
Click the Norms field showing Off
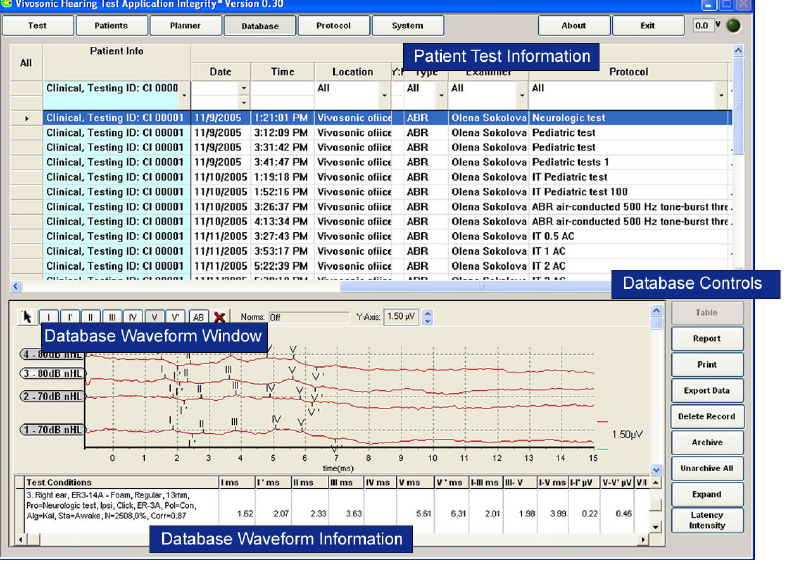tap(308, 317)
